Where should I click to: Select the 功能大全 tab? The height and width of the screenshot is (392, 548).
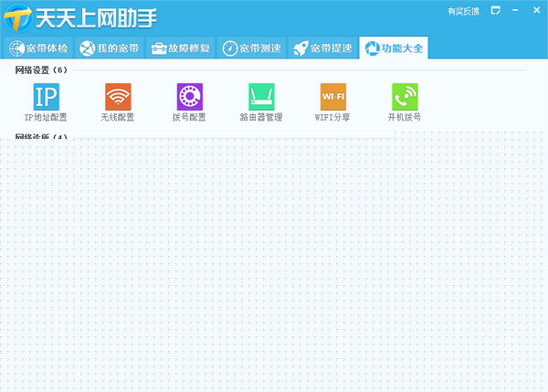point(394,48)
